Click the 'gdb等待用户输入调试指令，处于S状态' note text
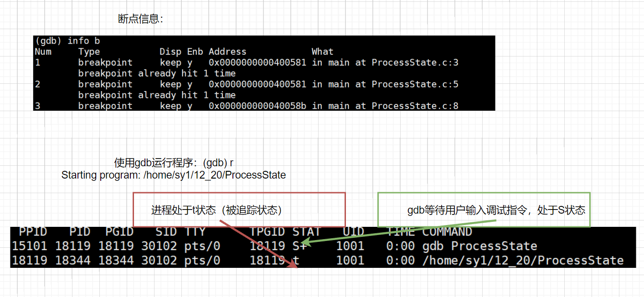This screenshot has width=644, height=297. click(496, 210)
